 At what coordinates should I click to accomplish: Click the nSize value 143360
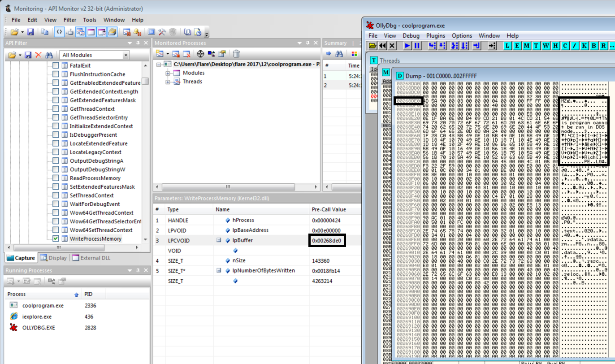(x=321, y=260)
